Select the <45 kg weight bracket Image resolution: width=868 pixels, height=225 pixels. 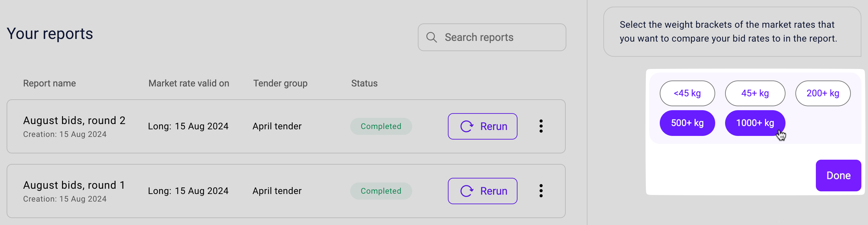687,93
